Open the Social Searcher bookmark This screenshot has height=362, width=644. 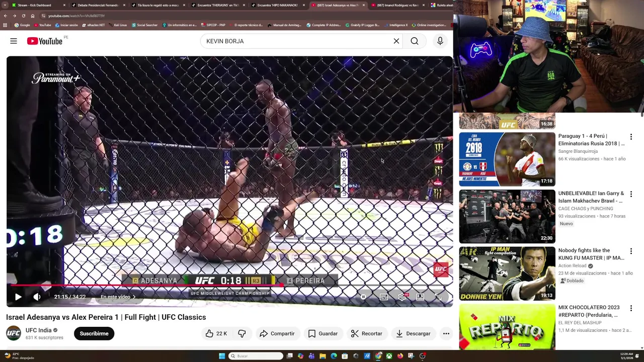click(x=144, y=25)
